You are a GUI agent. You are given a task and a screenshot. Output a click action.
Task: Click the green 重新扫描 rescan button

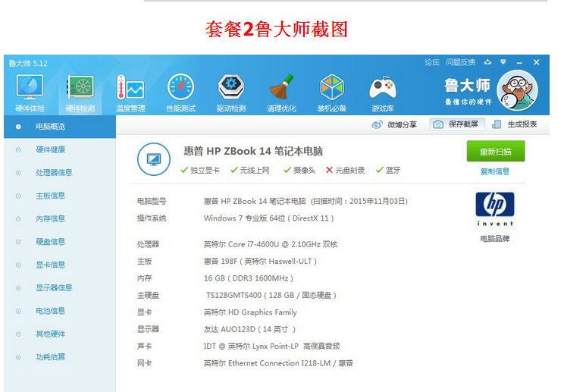click(496, 152)
